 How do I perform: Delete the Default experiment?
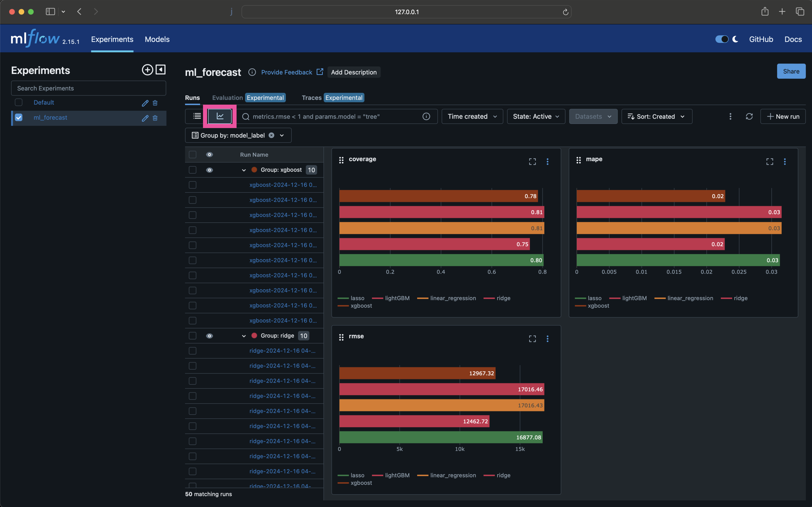click(x=155, y=103)
